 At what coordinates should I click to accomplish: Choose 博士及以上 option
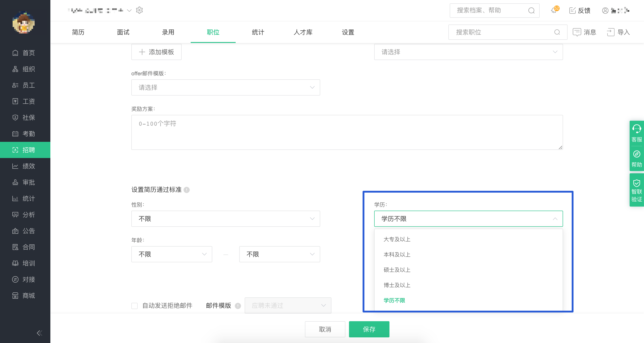[x=468, y=285]
